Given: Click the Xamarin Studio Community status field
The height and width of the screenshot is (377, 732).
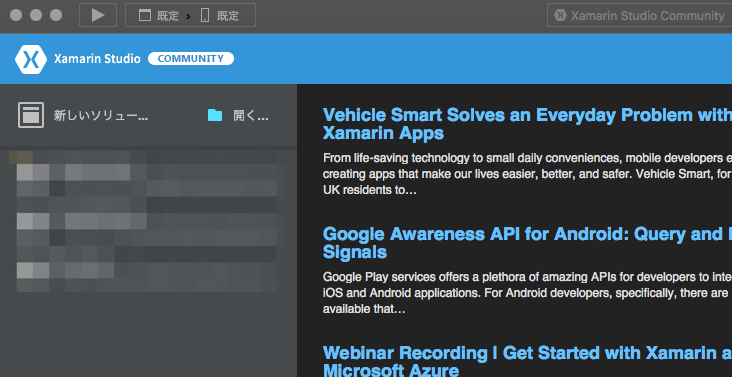Looking at the screenshot, I should 640,15.
